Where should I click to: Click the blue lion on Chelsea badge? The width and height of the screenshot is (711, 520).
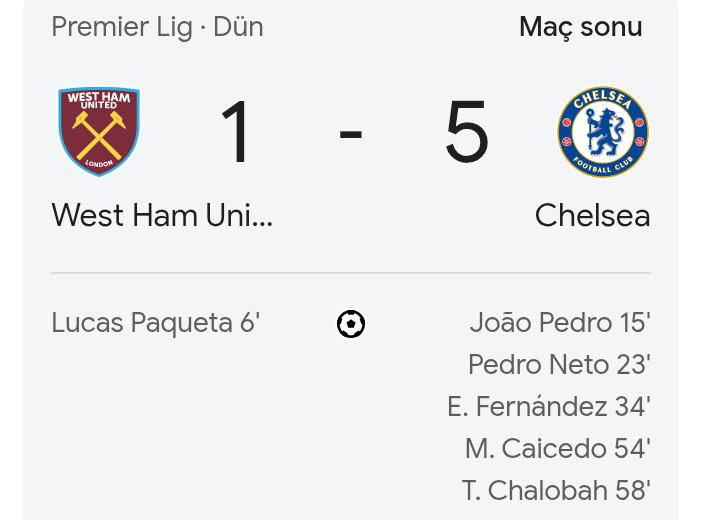(604, 132)
